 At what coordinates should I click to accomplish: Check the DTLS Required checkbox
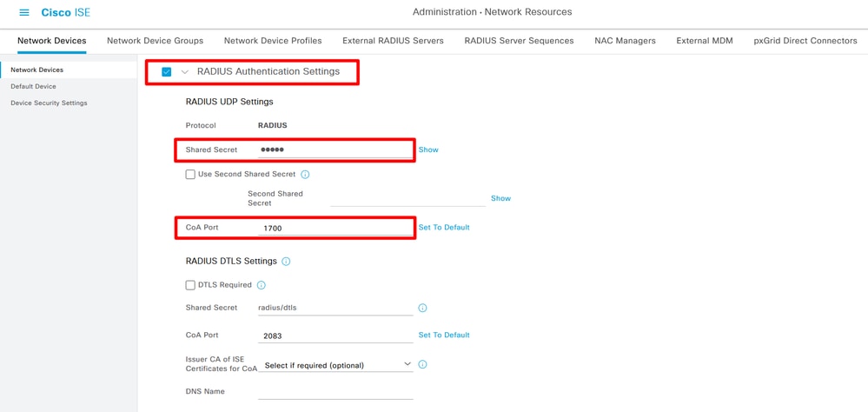(190, 285)
